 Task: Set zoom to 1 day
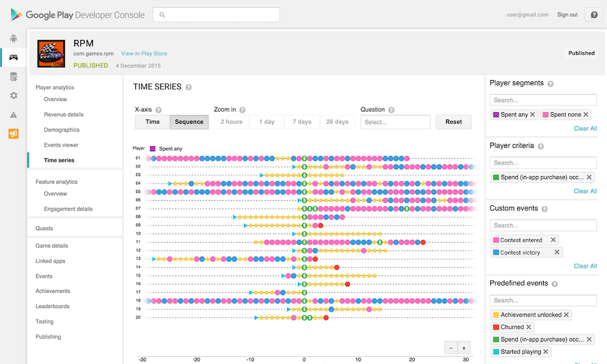point(266,122)
